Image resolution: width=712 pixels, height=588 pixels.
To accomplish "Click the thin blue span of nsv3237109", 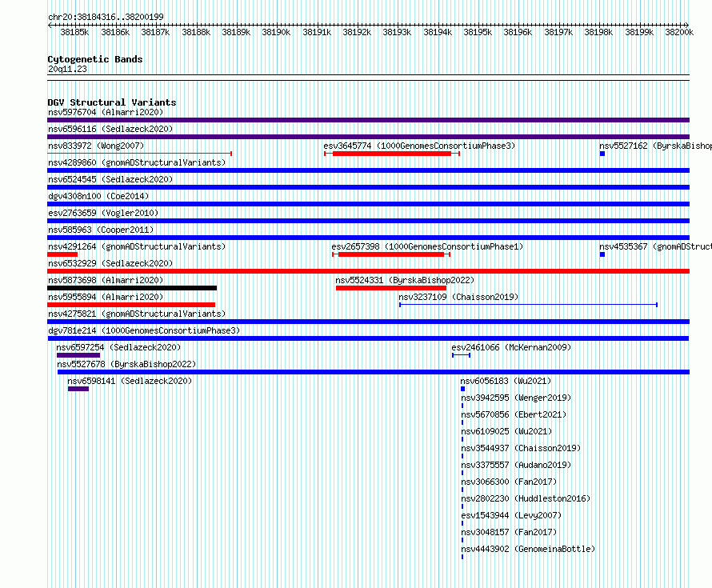I will click(528, 305).
